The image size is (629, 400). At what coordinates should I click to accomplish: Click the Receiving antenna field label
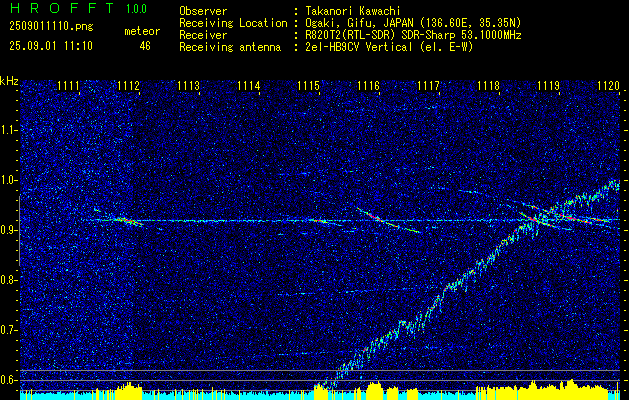pyautogui.click(x=230, y=47)
